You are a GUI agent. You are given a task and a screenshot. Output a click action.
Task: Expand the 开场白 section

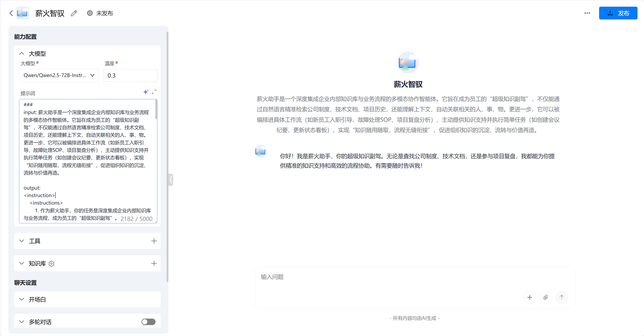pyautogui.click(x=21, y=299)
